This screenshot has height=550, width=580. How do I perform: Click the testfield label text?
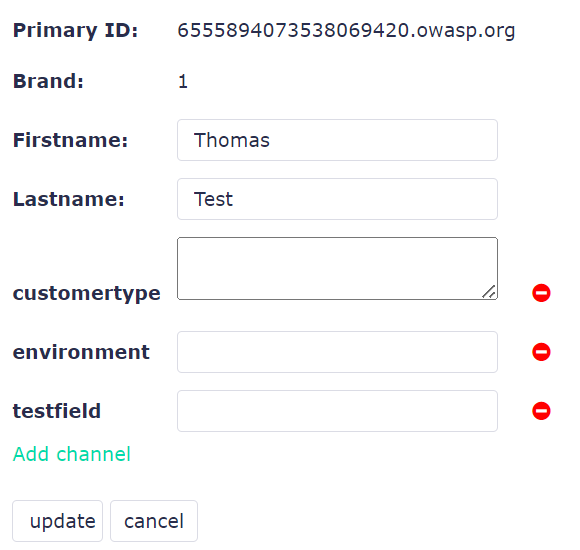[57, 411]
